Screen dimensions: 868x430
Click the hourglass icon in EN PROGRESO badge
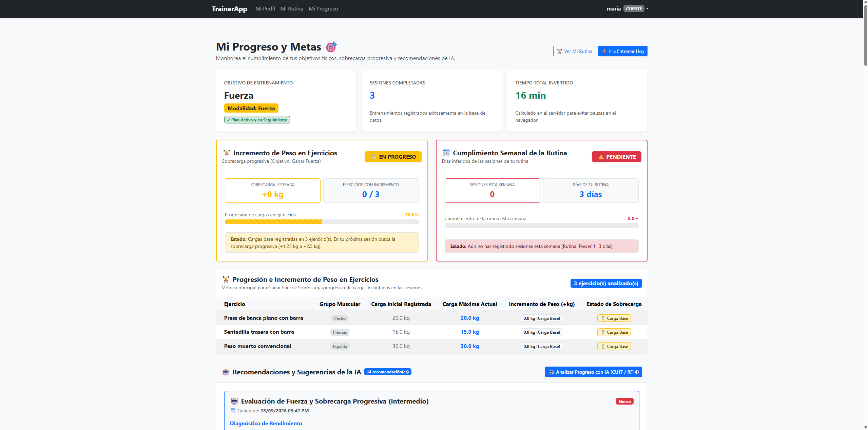373,157
